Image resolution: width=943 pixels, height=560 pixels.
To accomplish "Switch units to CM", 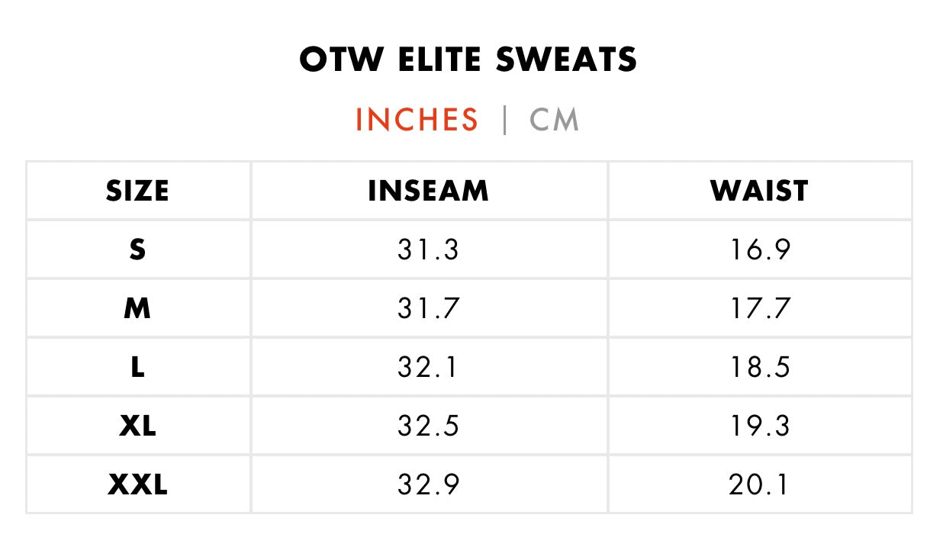I will tap(554, 121).
